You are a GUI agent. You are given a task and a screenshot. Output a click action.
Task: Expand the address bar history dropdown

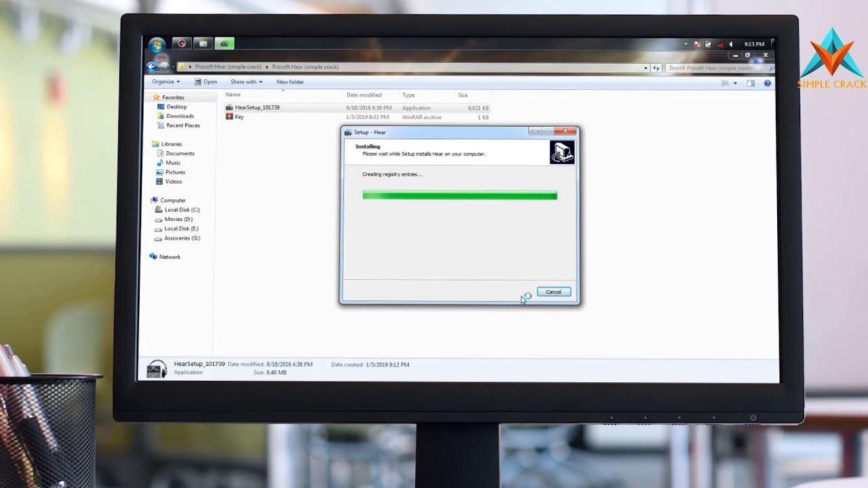(x=646, y=68)
